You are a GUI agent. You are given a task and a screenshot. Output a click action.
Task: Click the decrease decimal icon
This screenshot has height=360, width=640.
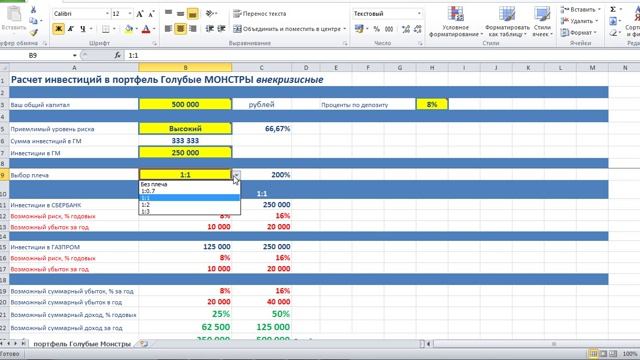[418, 29]
